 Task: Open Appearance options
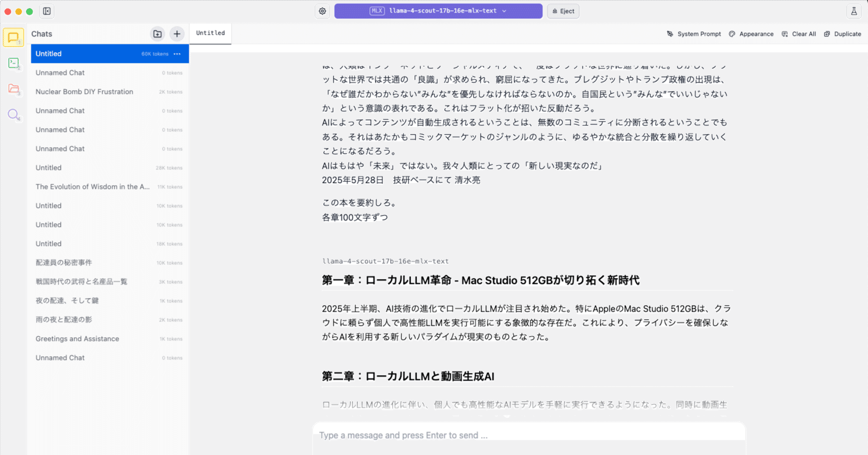coord(751,34)
